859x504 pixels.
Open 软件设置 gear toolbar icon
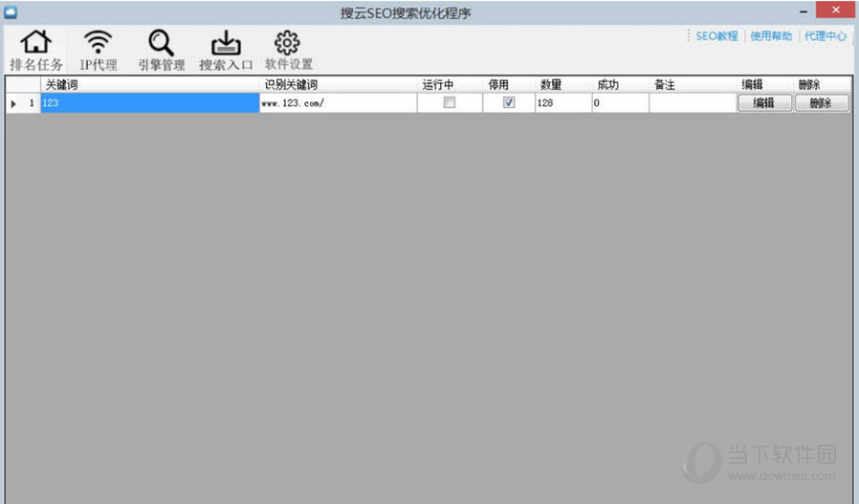coord(288,50)
